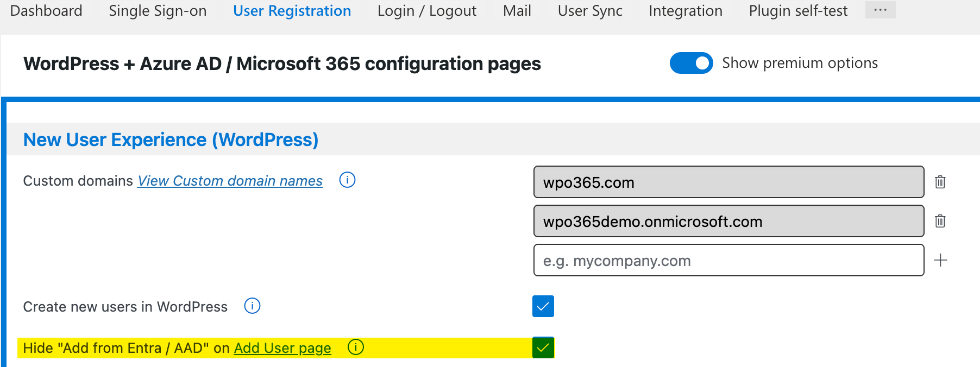The height and width of the screenshot is (367, 980).
Task: Show info for Create new users in WordPress
Action: [252, 306]
